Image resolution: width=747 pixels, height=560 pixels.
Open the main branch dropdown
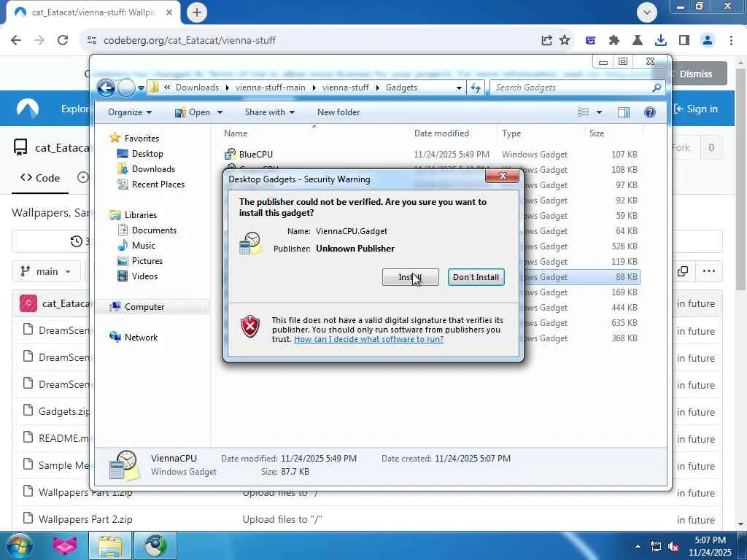46,271
